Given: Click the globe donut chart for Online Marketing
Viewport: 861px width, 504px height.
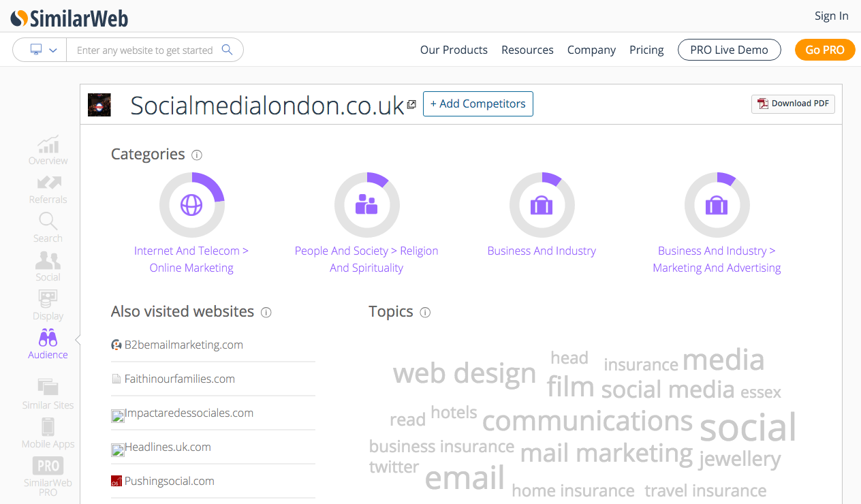Looking at the screenshot, I should pyautogui.click(x=191, y=205).
